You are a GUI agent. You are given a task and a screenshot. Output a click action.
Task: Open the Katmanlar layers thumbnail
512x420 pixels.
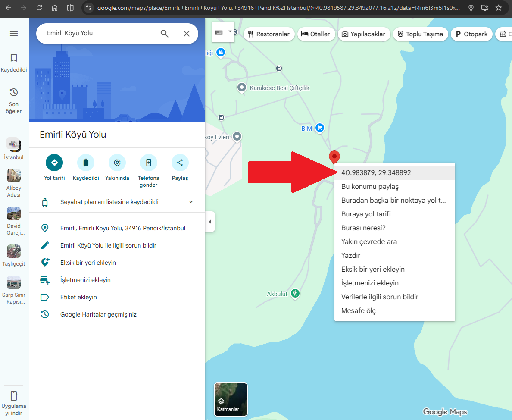(x=231, y=399)
